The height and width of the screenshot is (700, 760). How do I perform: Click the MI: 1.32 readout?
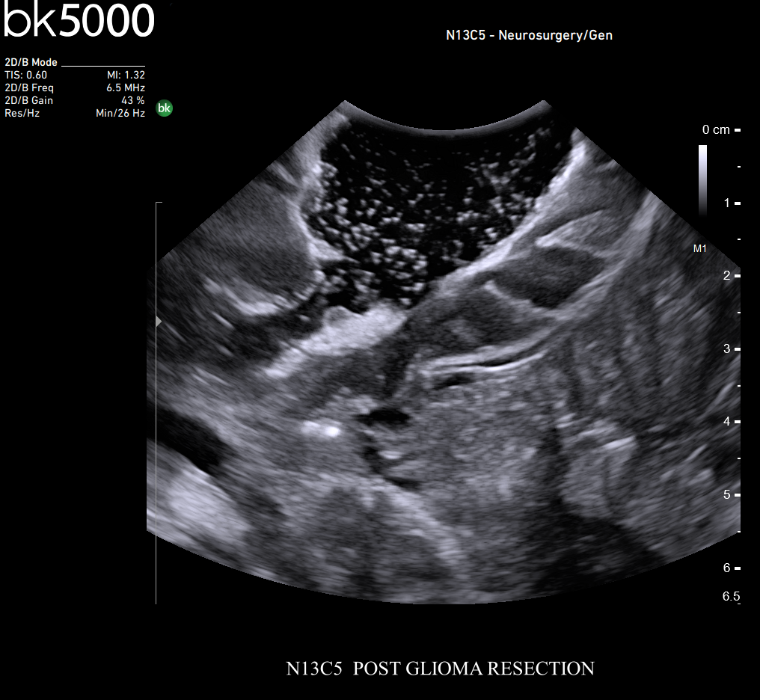click(x=126, y=75)
